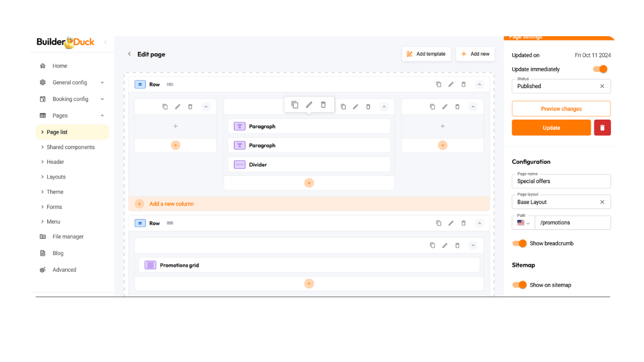Click the floating popup's pencil edit icon
Viewport: 644px width, 362px height.
[309, 105]
